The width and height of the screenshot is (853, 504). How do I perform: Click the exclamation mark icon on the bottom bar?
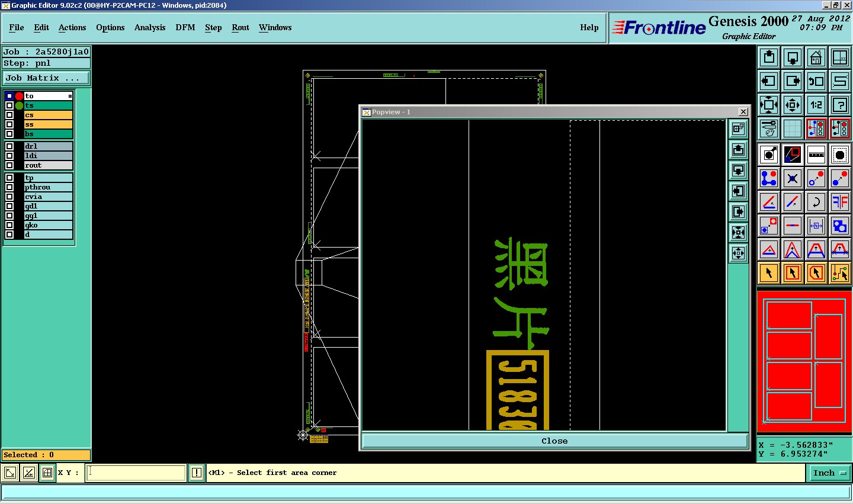(x=197, y=473)
